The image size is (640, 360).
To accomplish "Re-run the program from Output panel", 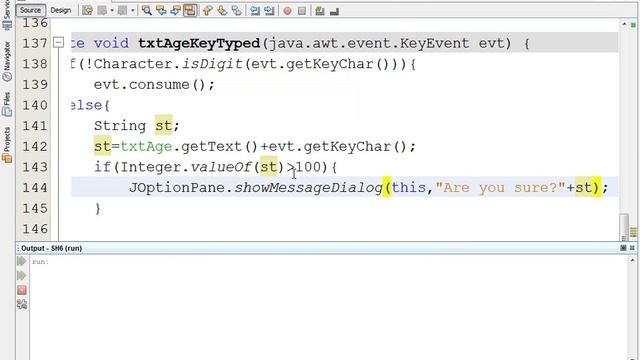I will coord(22,261).
